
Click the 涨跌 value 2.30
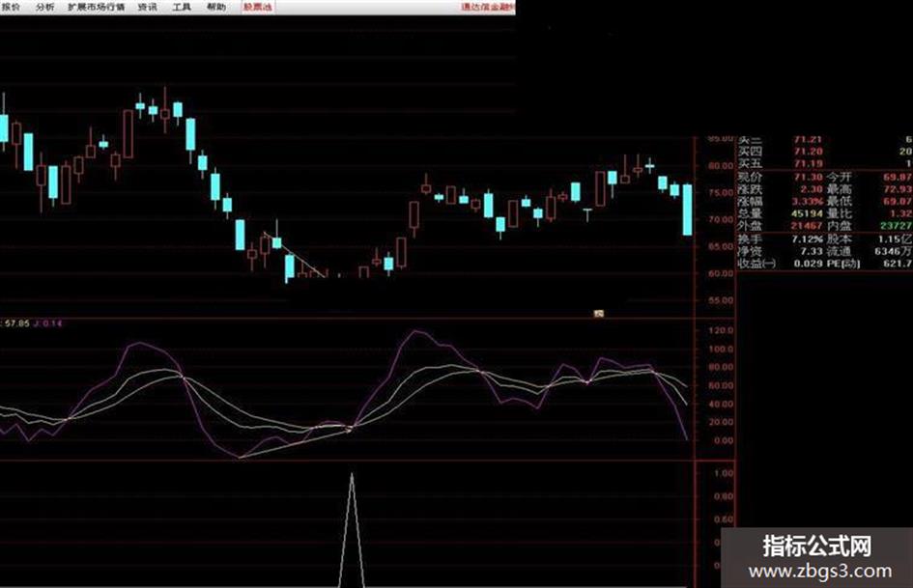click(812, 189)
